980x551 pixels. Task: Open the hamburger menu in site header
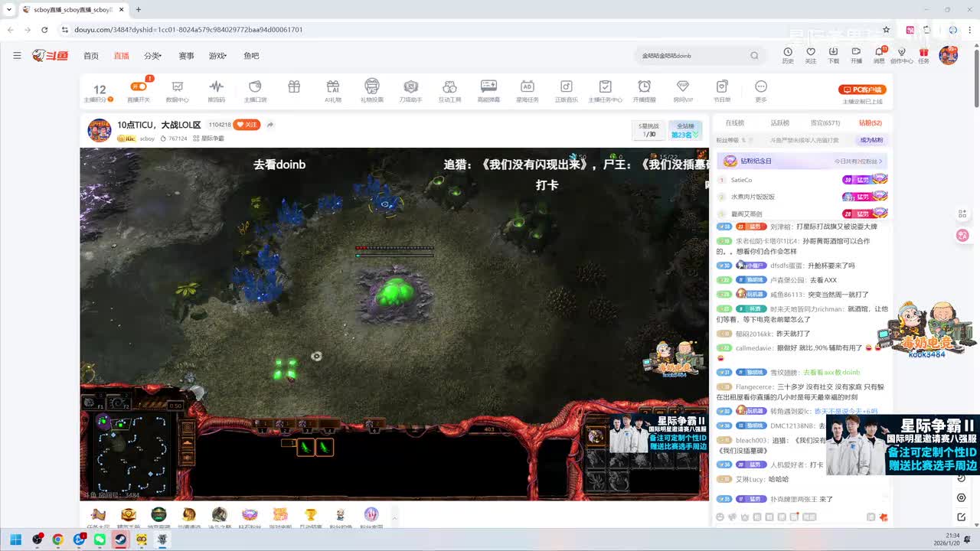tap(17, 55)
